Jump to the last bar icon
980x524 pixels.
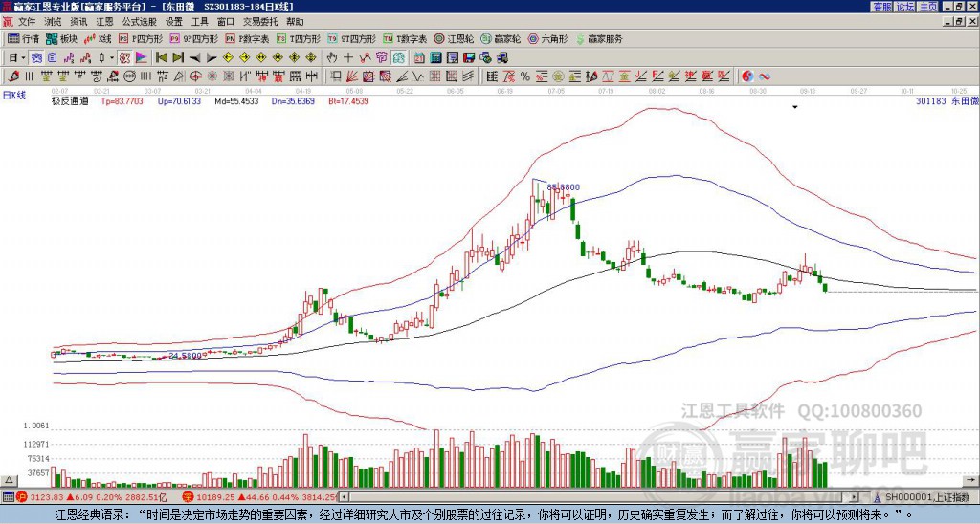tap(177, 58)
